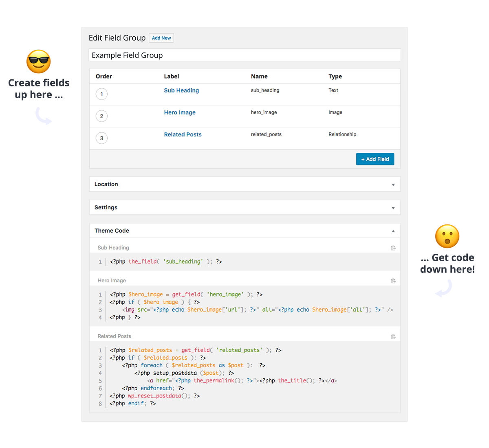489x448 pixels.
Task: Click the Related Posts code section title
Action: point(115,336)
